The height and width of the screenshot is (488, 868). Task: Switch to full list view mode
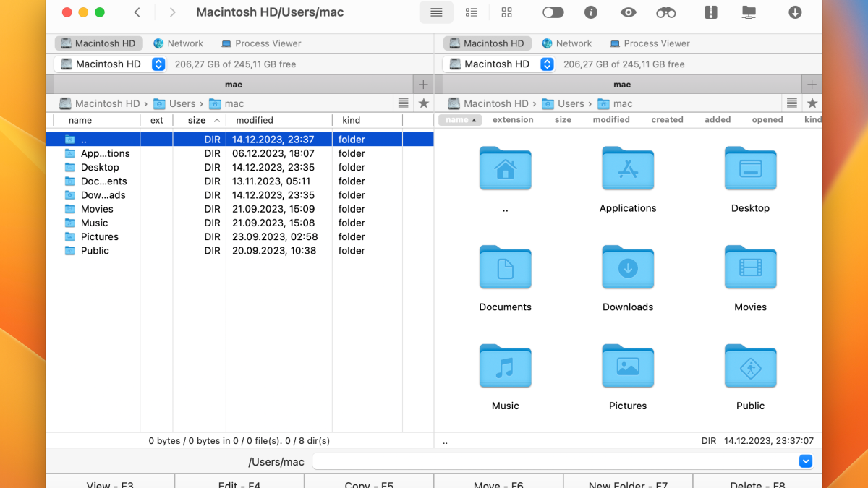click(436, 12)
